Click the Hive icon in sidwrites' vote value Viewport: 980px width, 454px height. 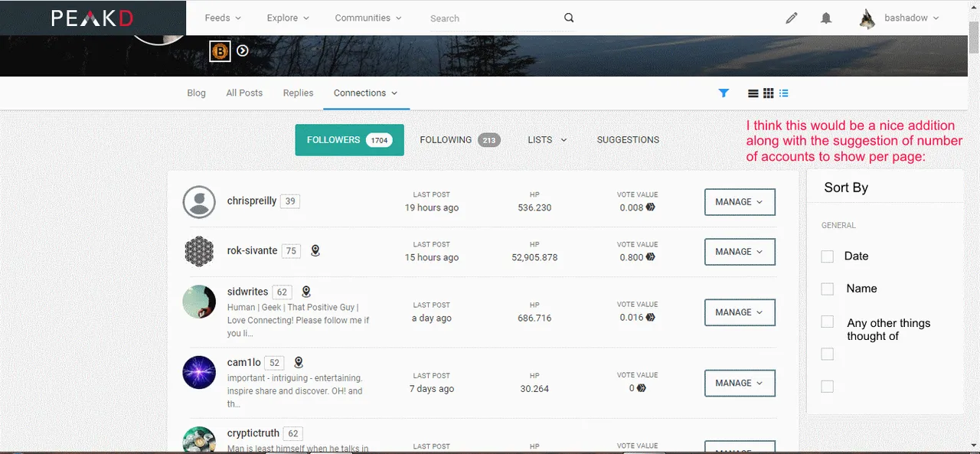(x=651, y=317)
